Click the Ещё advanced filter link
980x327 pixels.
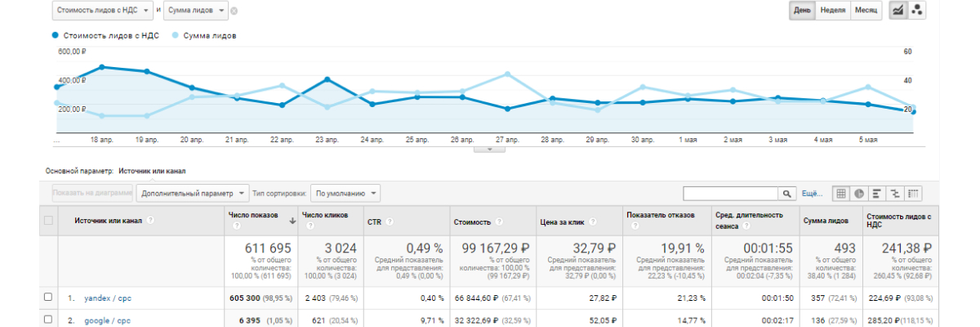point(812,194)
